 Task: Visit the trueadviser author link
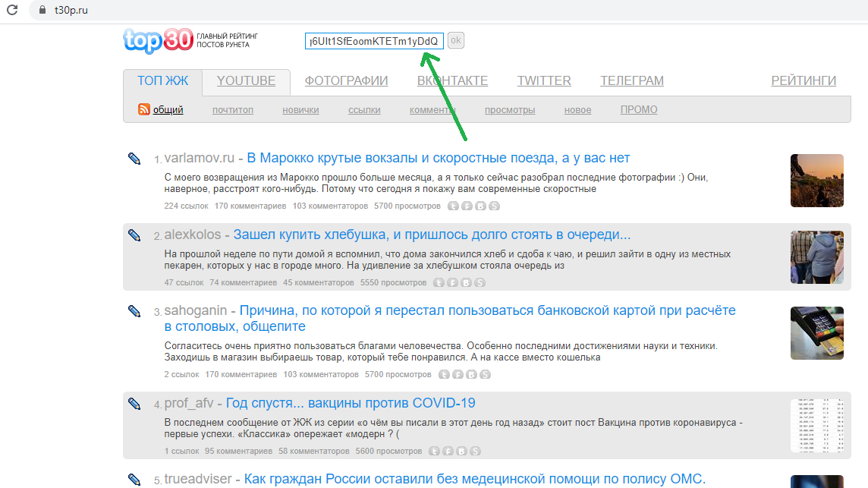tap(198, 479)
